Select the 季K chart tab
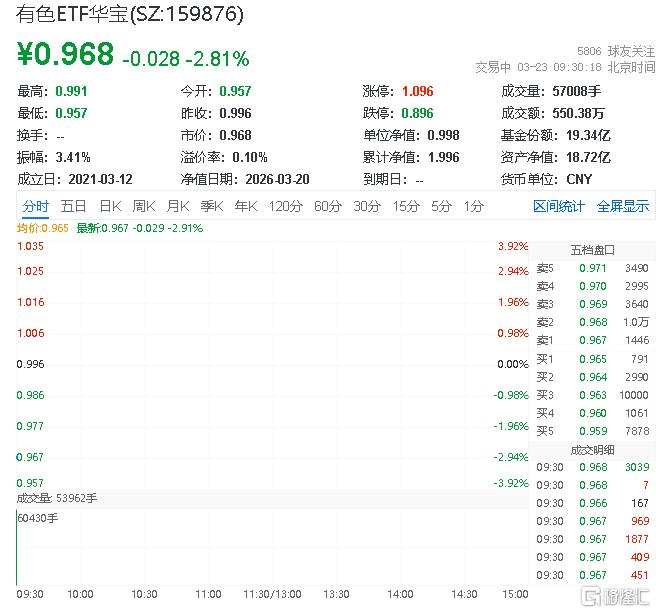This screenshot has width=656, height=613. pos(212,206)
